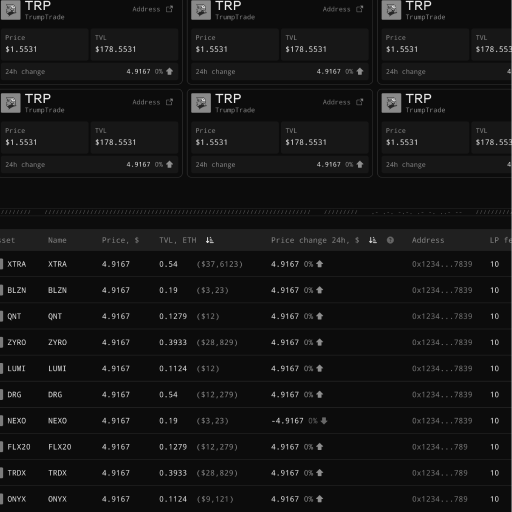Click the up arrow in the FLX20 row

[x=319, y=447]
